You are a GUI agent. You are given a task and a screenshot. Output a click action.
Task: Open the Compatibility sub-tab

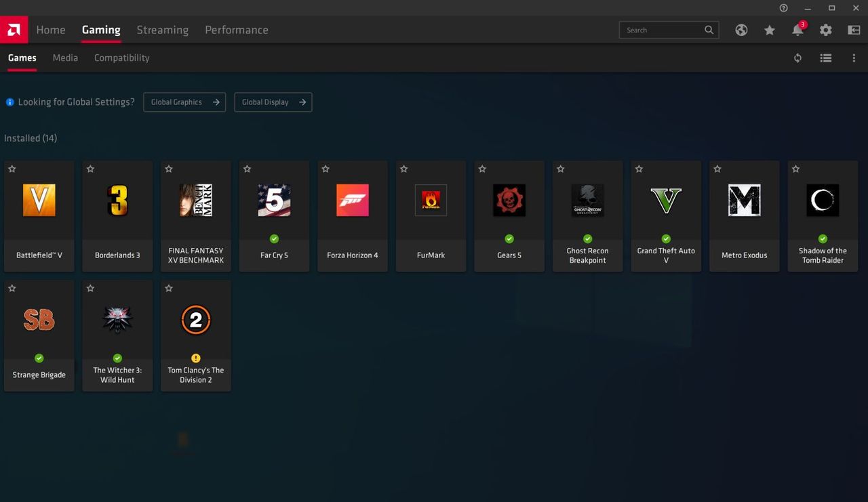point(122,58)
